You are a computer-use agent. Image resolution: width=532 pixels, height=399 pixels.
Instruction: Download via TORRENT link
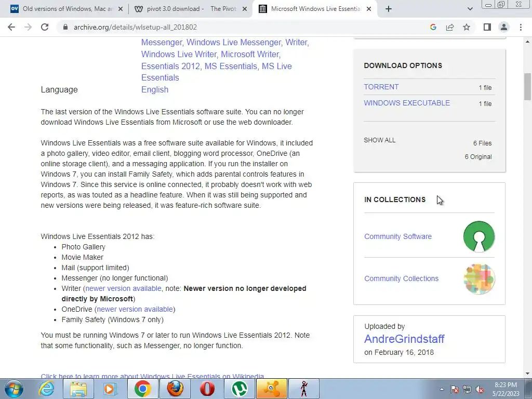pyautogui.click(x=381, y=87)
